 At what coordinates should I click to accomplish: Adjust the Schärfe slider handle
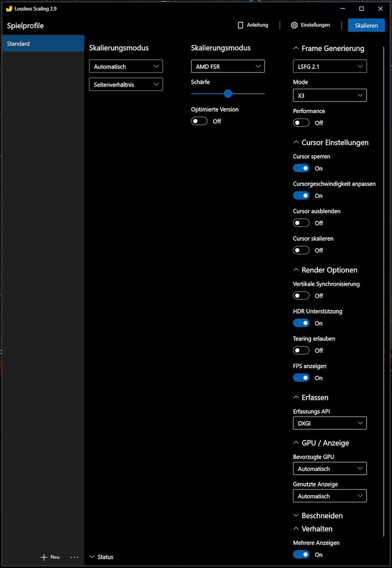click(228, 94)
